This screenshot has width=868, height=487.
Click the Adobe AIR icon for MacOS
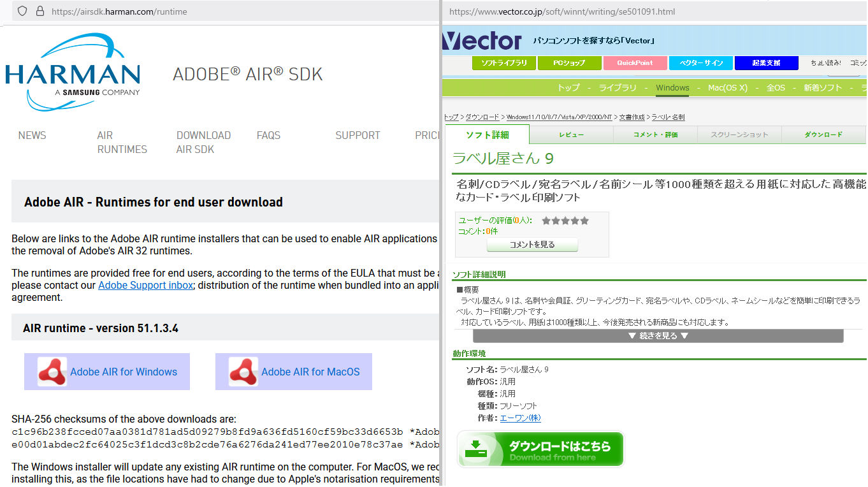[243, 372]
